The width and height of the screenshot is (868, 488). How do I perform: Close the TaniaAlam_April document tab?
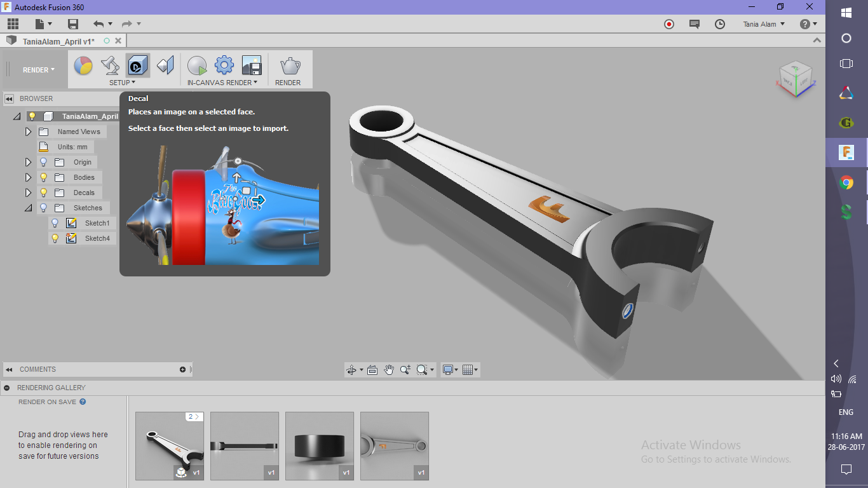(x=118, y=41)
